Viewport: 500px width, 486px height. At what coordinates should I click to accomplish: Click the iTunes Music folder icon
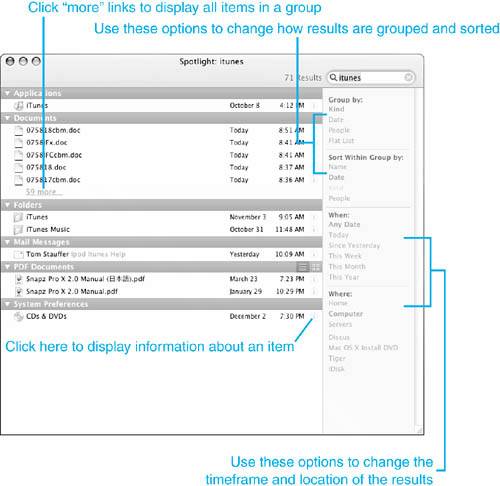18,229
